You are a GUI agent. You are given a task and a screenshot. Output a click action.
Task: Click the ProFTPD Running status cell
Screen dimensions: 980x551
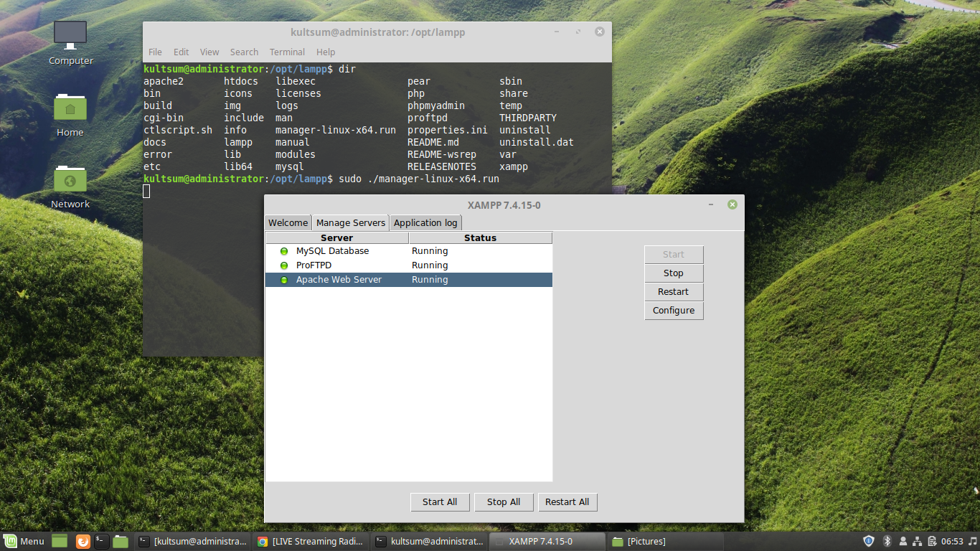pyautogui.click(x=430, y=265)
